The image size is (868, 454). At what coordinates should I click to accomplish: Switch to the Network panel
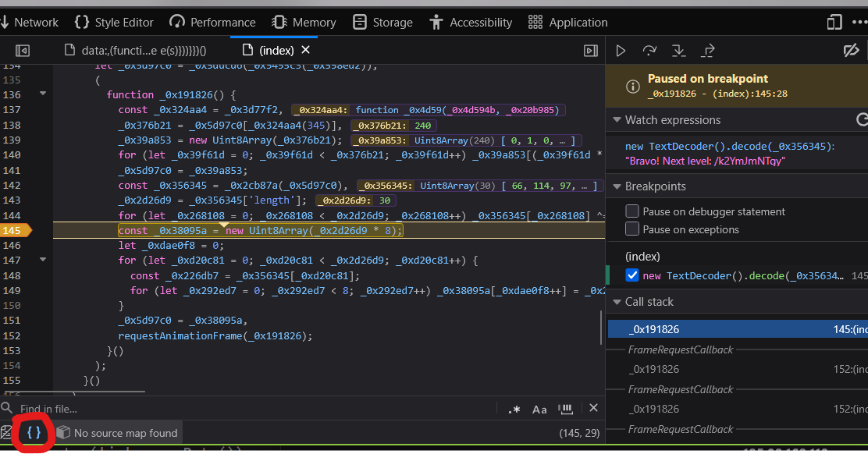30,22
